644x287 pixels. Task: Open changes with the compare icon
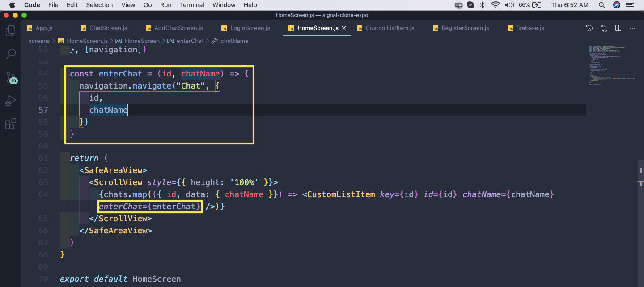click(604, 28)
